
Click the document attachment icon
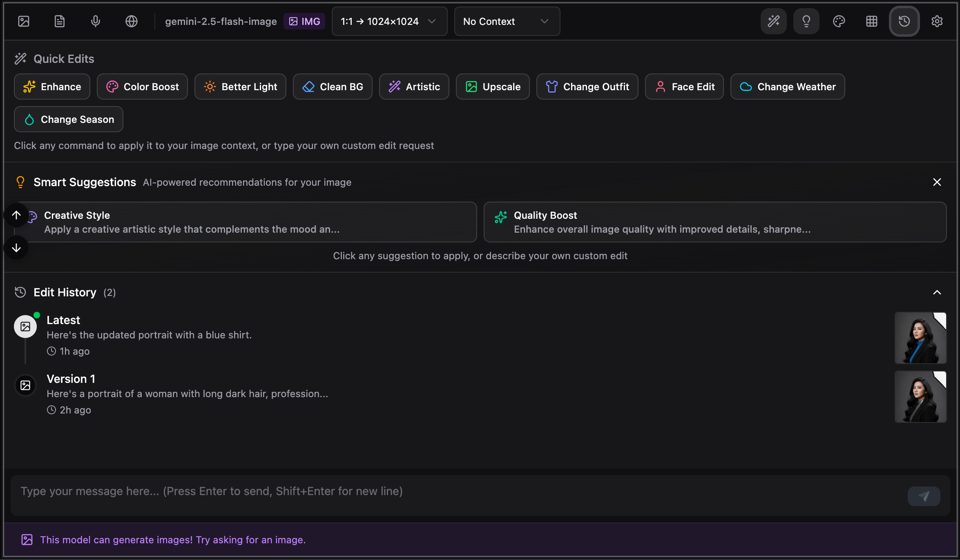(x=60, y=21)
